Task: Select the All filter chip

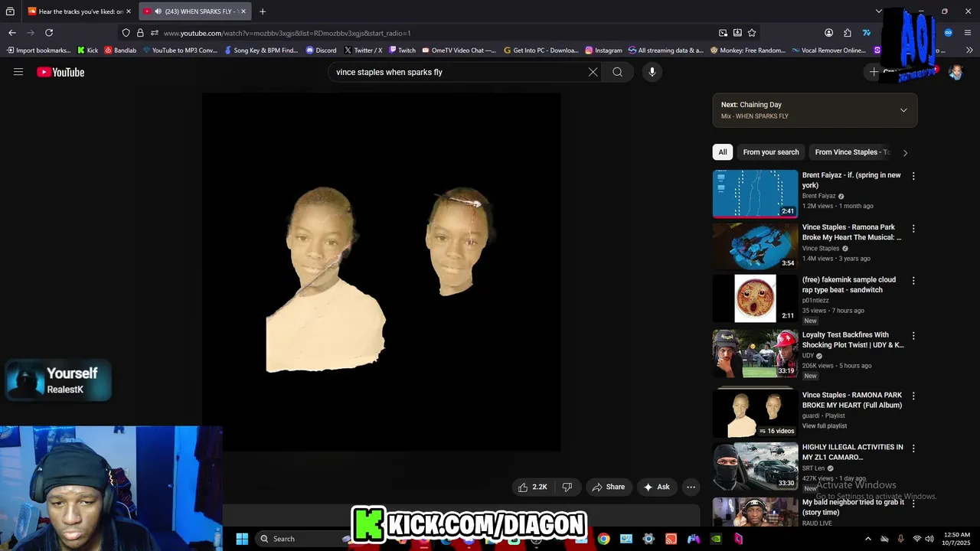Action: 722,152
